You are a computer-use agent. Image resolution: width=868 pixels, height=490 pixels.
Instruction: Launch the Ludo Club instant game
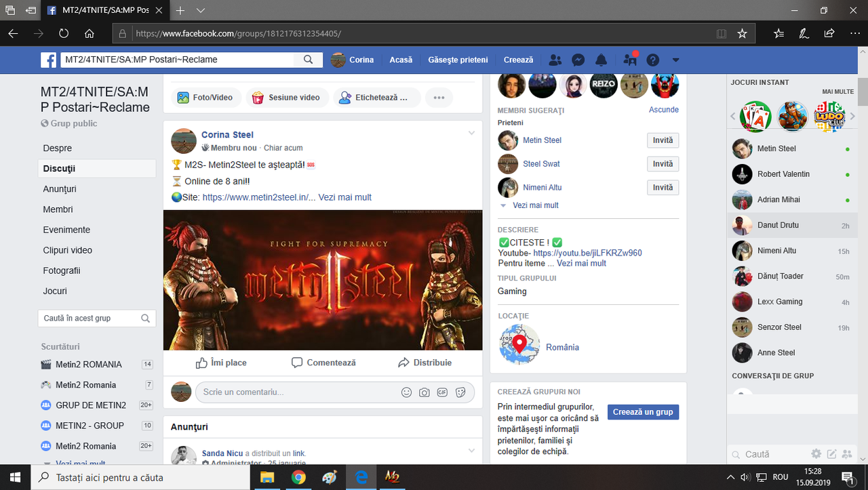829,117
